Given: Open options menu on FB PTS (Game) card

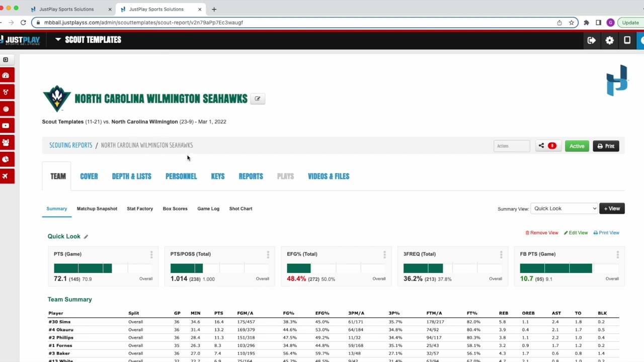Looking at the screenshot, I should coord(617,254).
